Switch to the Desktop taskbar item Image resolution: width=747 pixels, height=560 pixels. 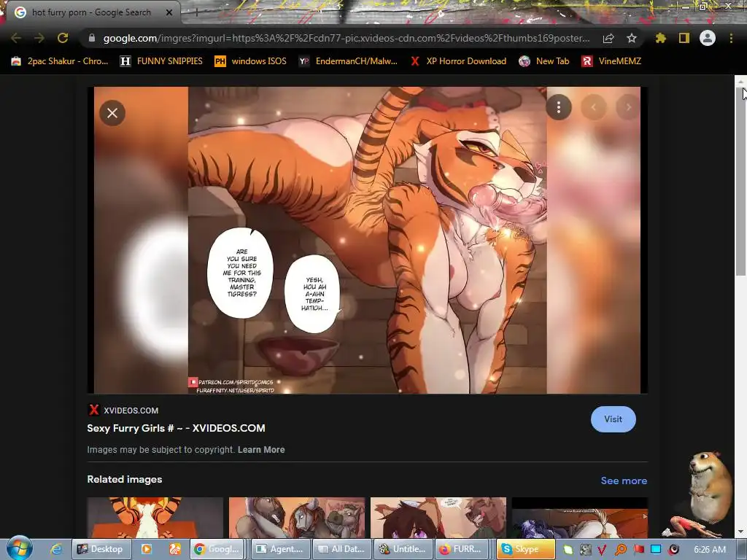click(101, 549)
